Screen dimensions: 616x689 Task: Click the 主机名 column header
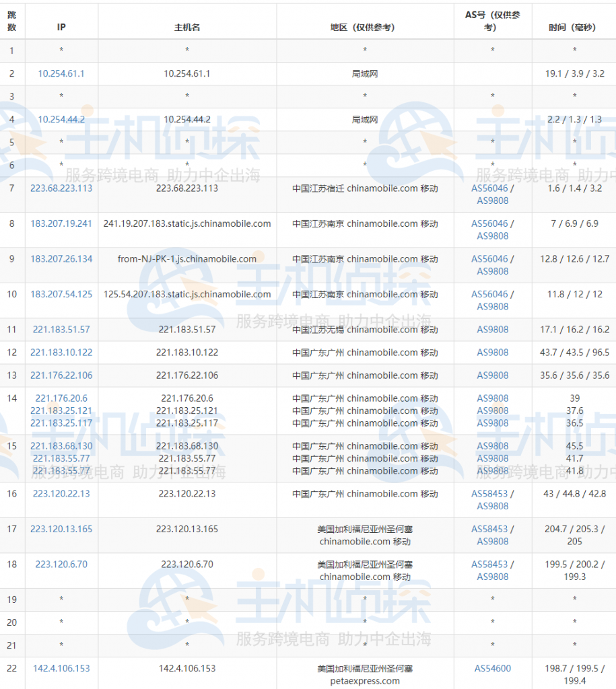click(187, 21)
